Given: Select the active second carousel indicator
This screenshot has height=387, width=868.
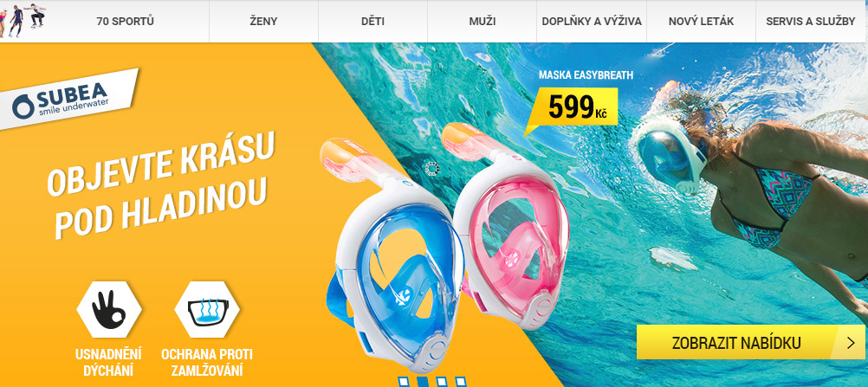Looking at the screenshot, I should 422,382.
